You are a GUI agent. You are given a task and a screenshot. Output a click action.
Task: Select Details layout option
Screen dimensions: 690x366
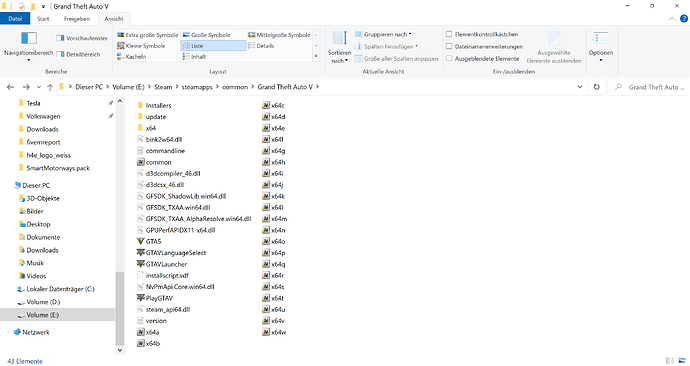tap(261, 46)
